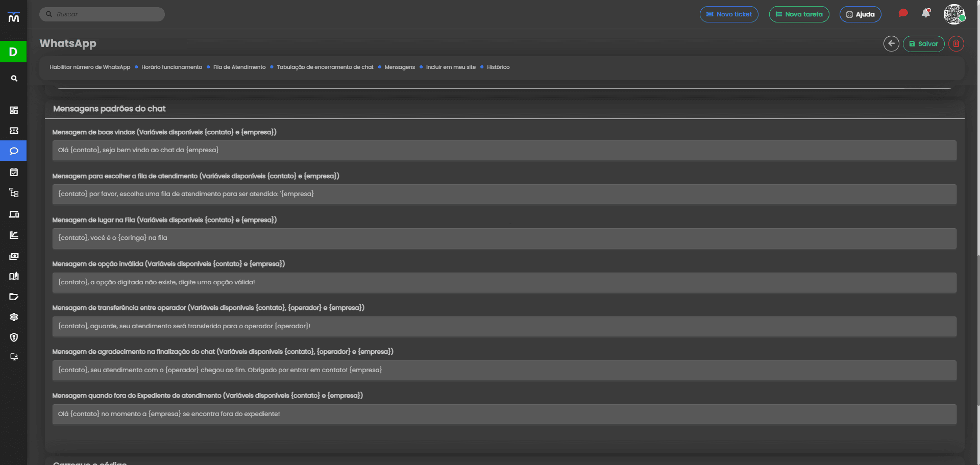Go to Fila de Atendimento section
Screen dimensions: 980x465
[x=239, y=67]
